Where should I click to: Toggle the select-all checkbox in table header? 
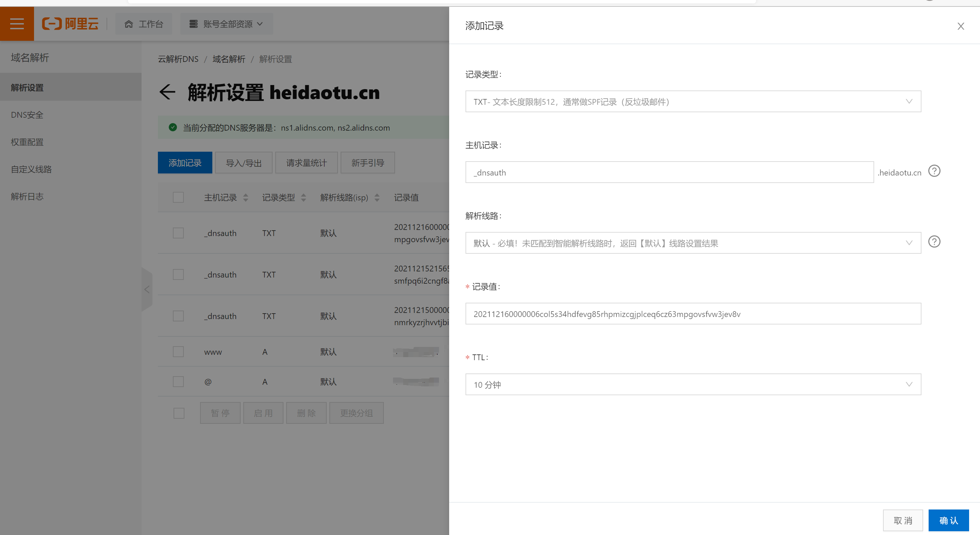click(x=178, y=197)
